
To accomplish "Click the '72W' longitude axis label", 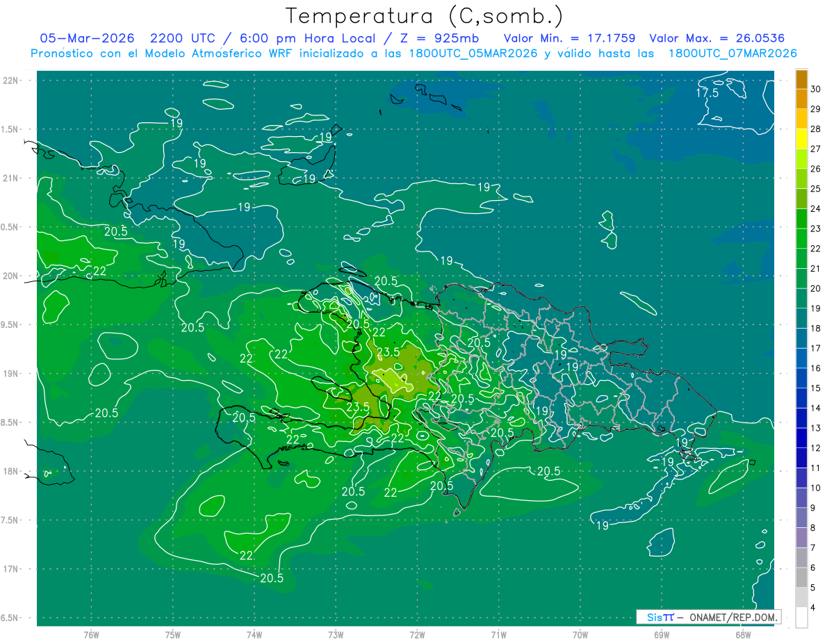I will (417, 634).
